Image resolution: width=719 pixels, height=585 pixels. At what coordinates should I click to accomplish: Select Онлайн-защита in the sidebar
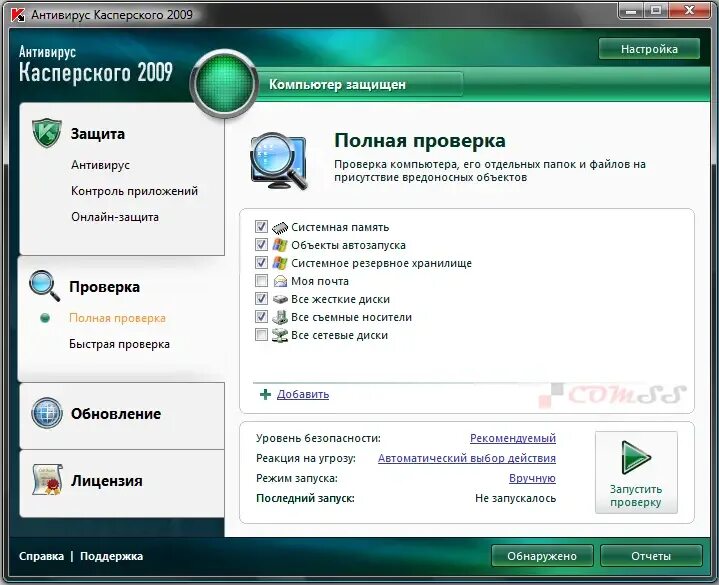point(115,217)
